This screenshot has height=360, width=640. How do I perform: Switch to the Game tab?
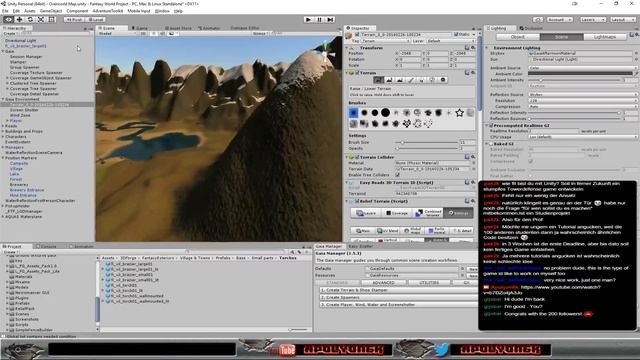[140, 28]
